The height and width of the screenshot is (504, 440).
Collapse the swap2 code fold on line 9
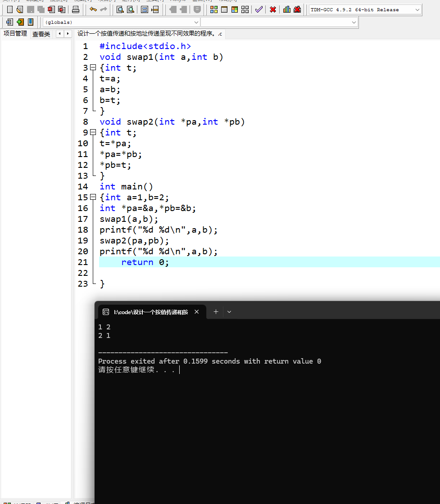[x=93, y=132]
